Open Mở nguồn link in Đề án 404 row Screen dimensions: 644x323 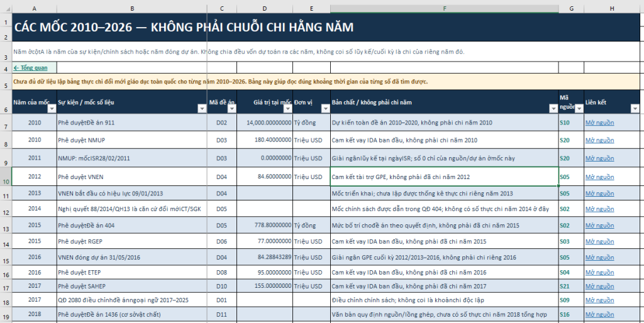click(599, 226)
